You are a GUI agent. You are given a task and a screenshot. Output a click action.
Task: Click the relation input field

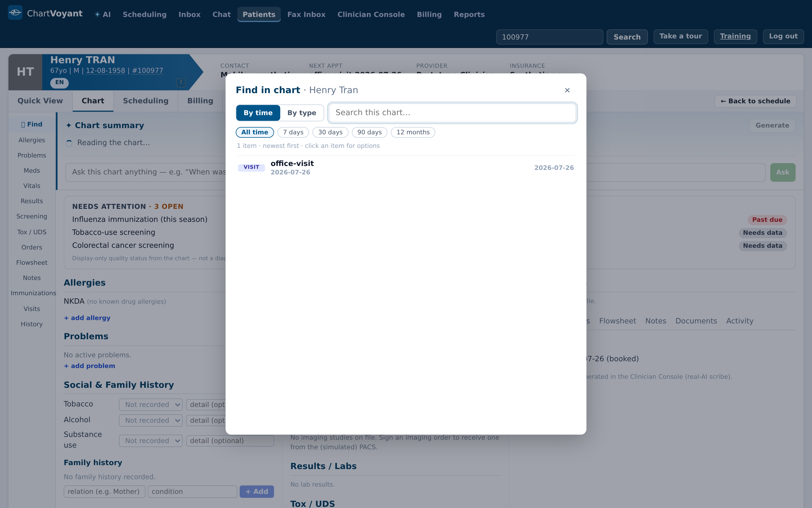pyautogui.click(x=104, y=492)
